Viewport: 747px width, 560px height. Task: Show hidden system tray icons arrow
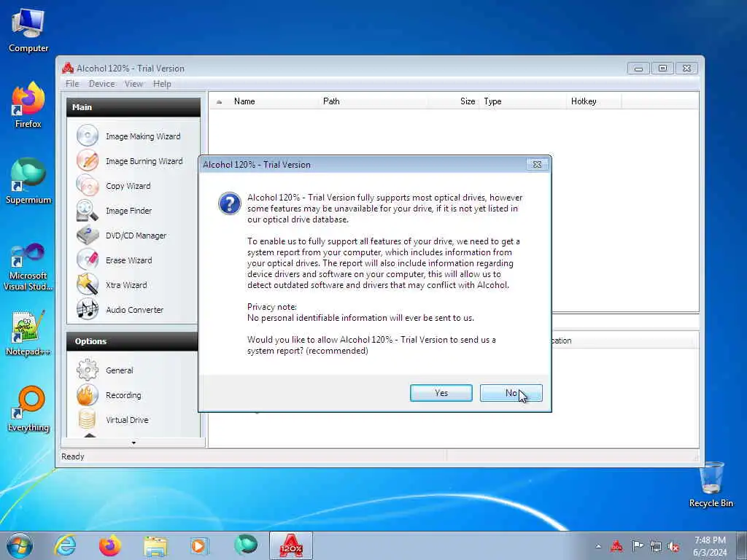(598, 546)
